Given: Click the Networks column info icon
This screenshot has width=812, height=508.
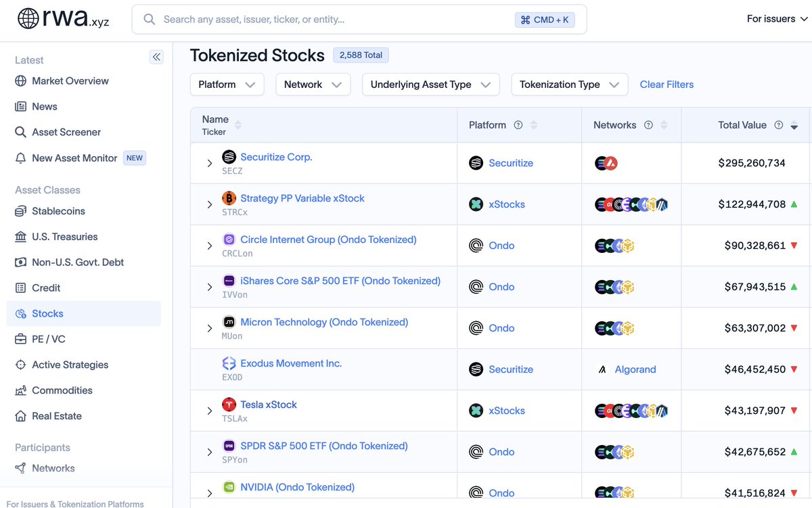Looking at the screenshot, I should click(x=648, y=125).
